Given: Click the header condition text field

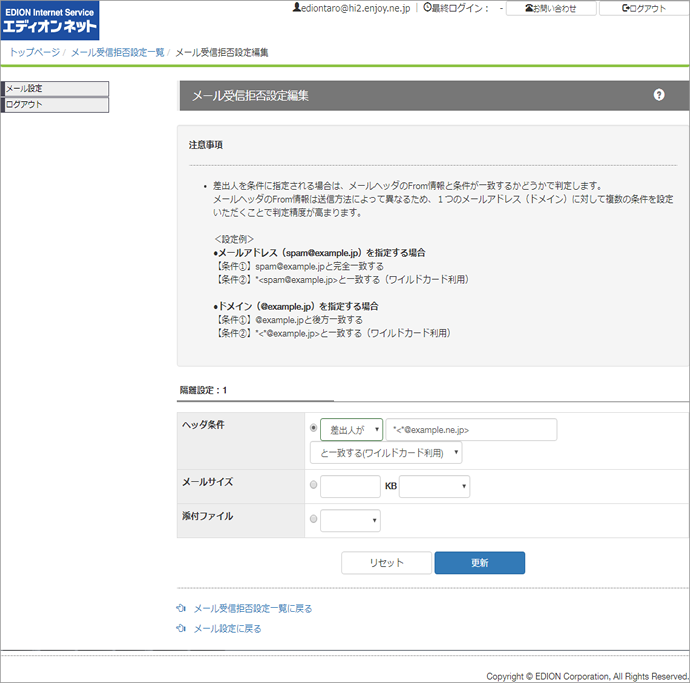Looking at the screenshot, I should click(472, 429).
